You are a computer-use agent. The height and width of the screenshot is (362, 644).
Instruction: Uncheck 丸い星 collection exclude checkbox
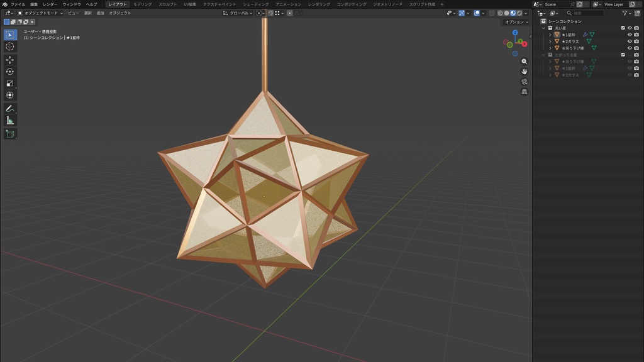point(623,28)
